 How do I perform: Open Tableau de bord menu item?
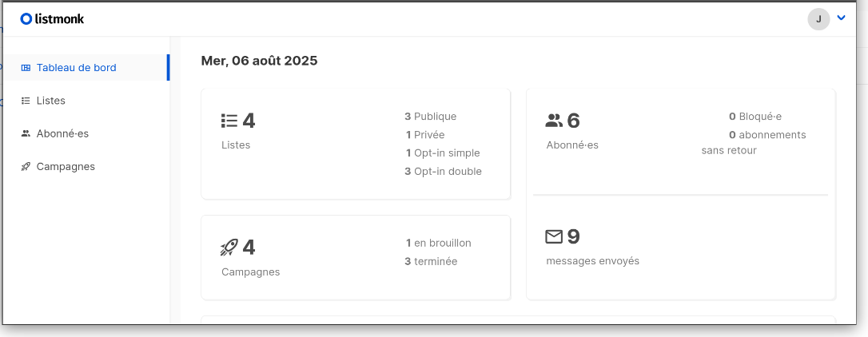tap(76, 68)
